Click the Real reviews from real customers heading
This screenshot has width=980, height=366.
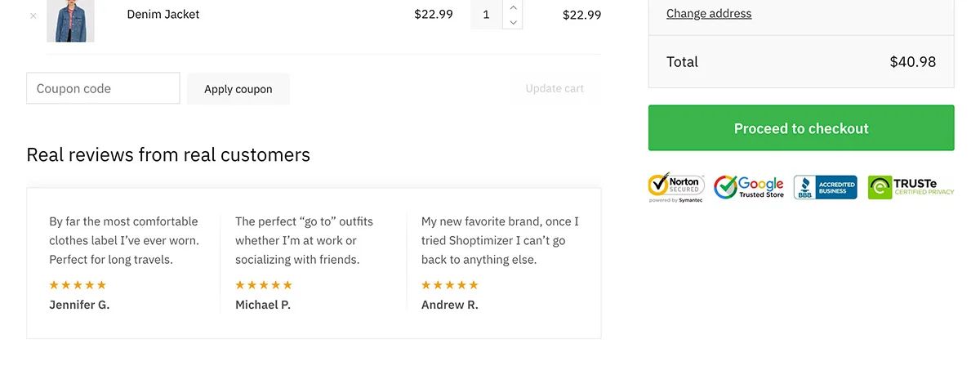click(168, 154)
